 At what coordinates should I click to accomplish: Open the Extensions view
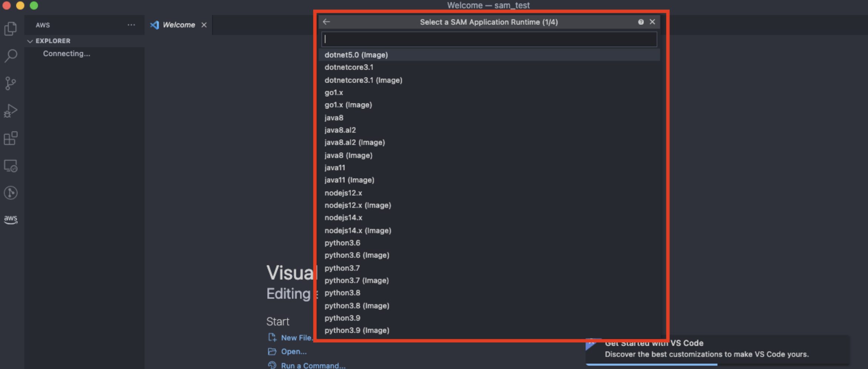coord(11,138)
